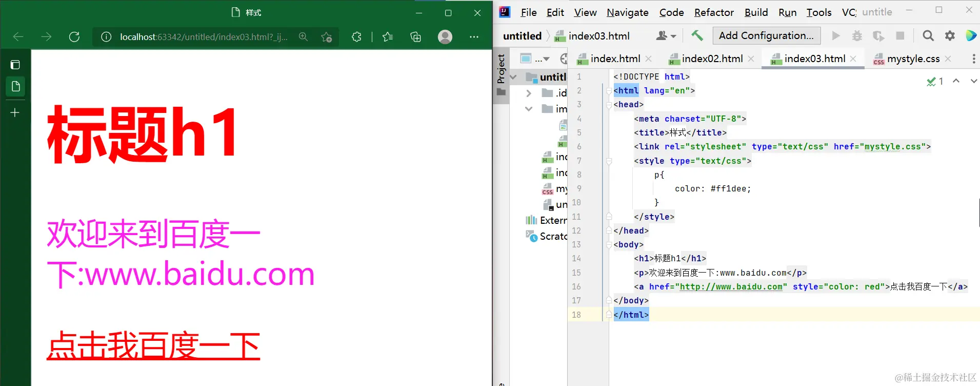Open IDE settings gear icon
This screenshot has width=980, height=386.
950,35
